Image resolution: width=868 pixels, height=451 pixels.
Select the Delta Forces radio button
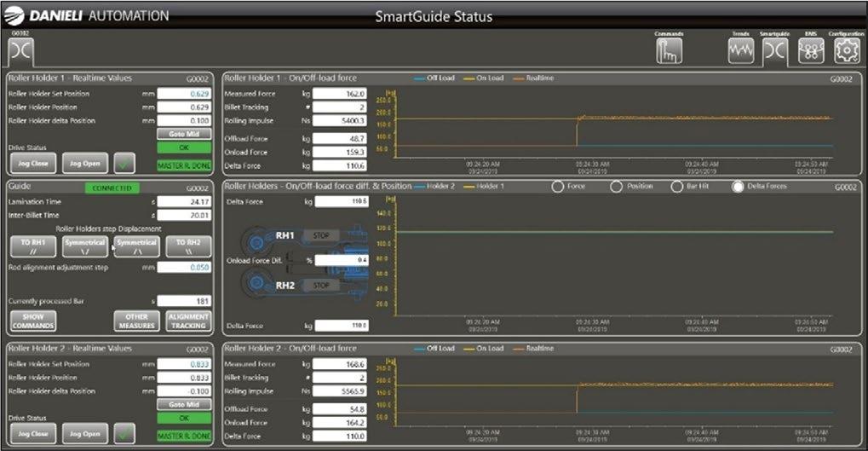coord(738,187)
